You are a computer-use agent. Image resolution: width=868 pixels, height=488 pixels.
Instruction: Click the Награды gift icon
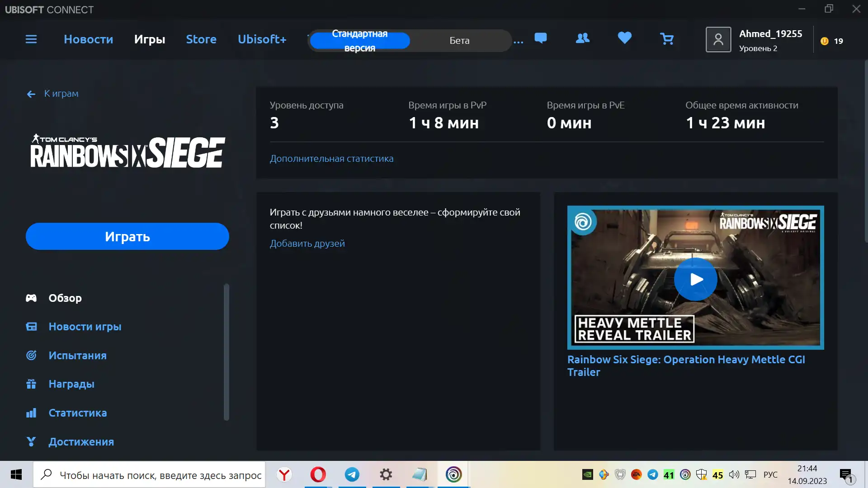(x=31, y=384)
